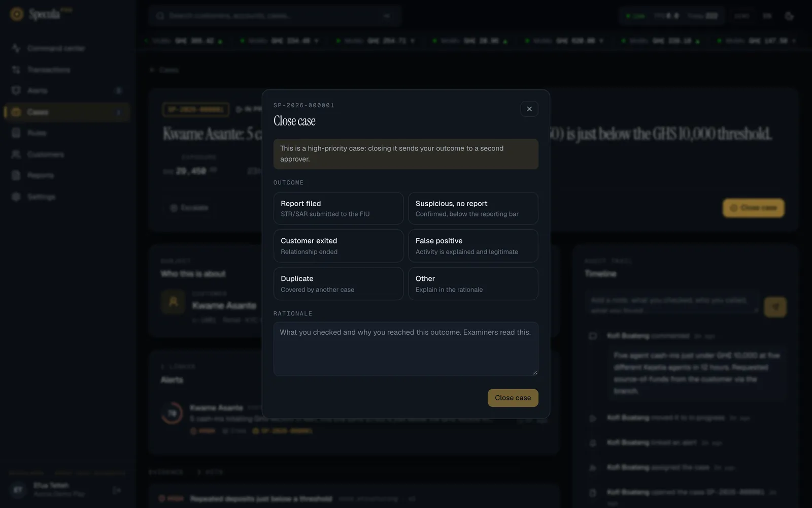
Task: Submit with the dialog's Close case button
Action: point(513,398)
